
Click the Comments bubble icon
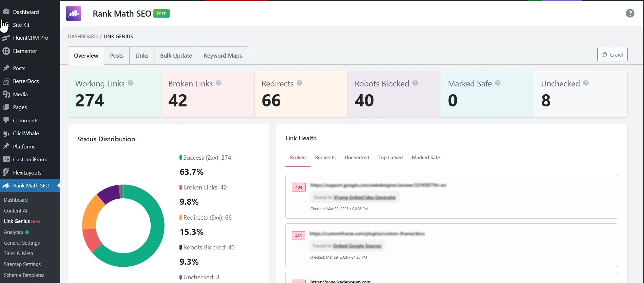click(6, 120)
